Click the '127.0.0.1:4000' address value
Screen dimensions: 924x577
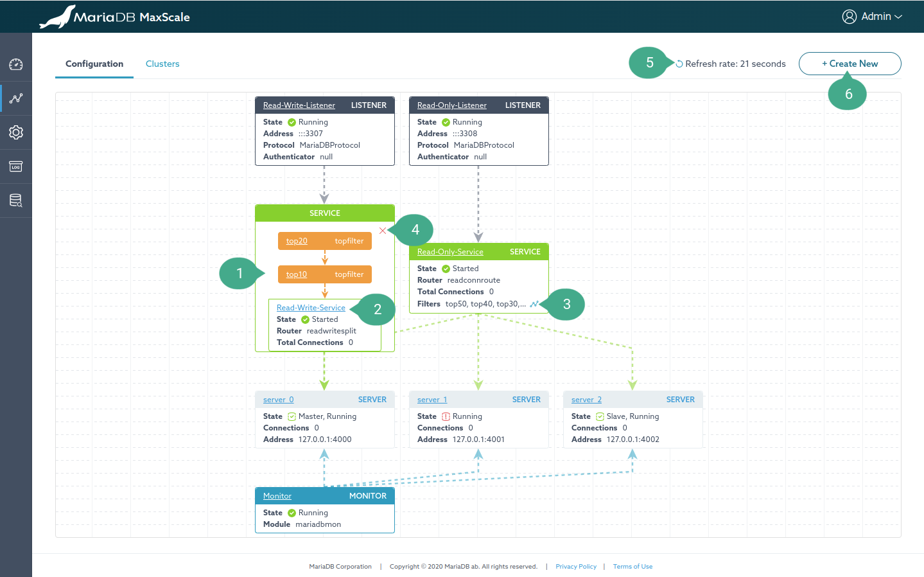[325, 439]
